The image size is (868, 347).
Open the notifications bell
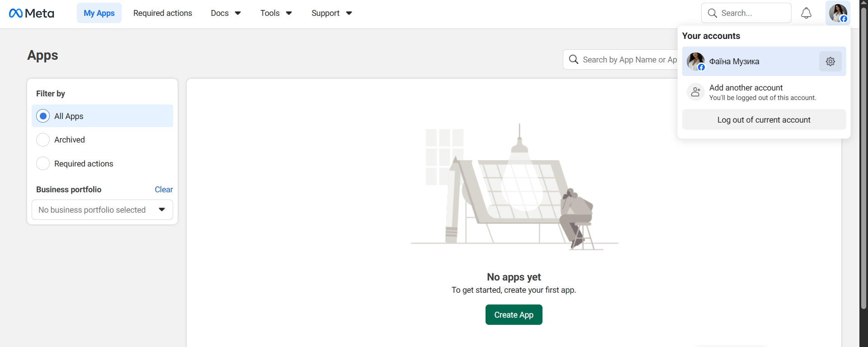[806, 13]
